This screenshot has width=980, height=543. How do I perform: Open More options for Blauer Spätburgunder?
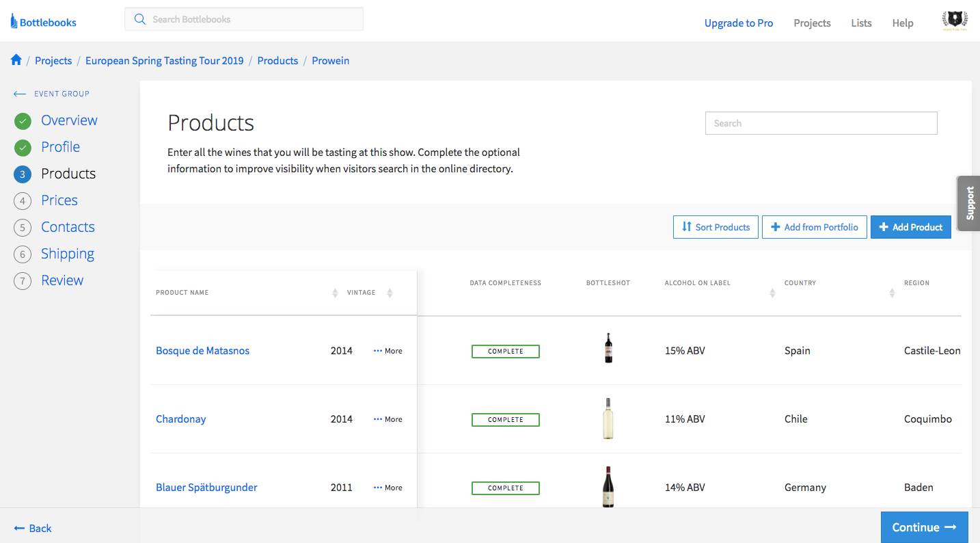(x=388, y=488)
